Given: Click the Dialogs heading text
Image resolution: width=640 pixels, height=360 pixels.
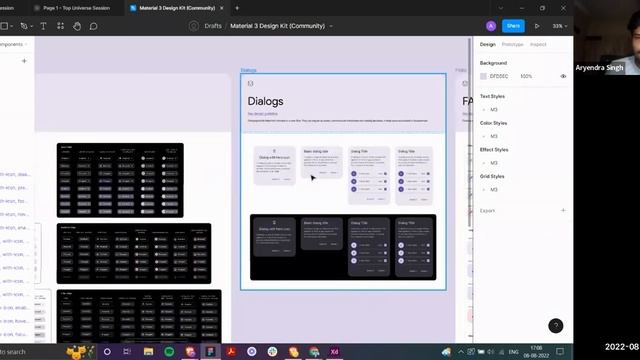Looking at the screenshot, I should [265, 101].
